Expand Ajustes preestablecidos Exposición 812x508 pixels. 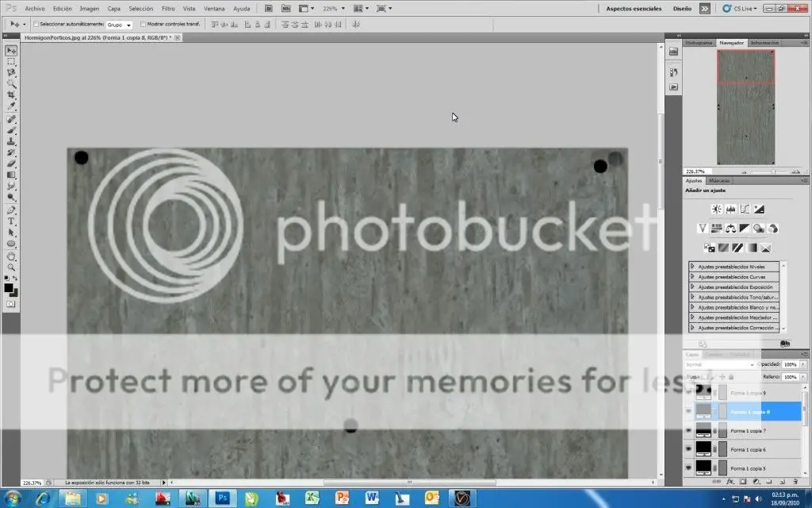point(692,287)
